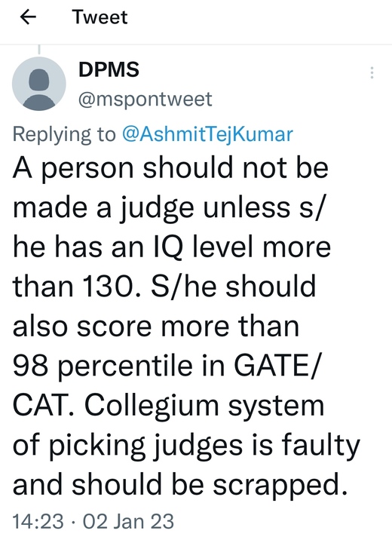Click the first line 'A person should not be'
The height and width of the screenshot is (543, 392).
click(170, 168)
